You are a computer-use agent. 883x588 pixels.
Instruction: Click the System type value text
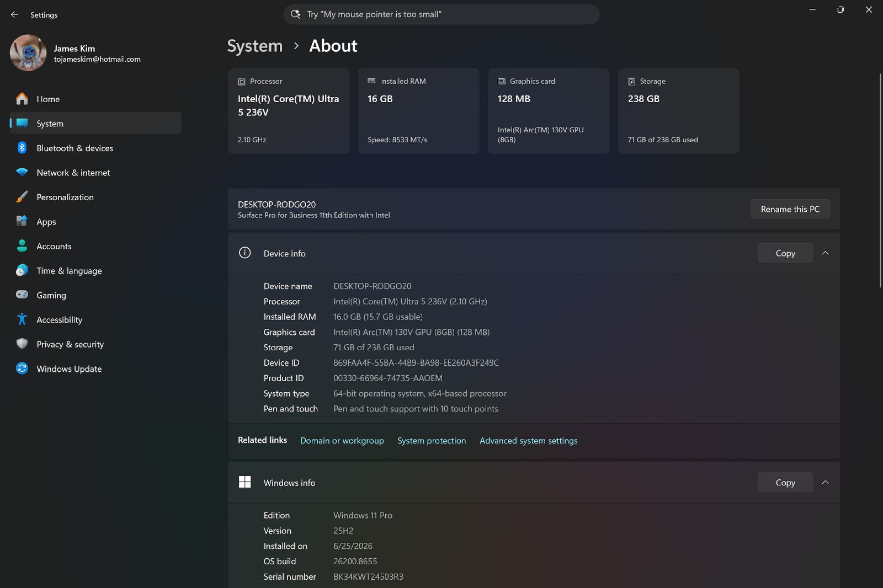(x=420, y=393)
